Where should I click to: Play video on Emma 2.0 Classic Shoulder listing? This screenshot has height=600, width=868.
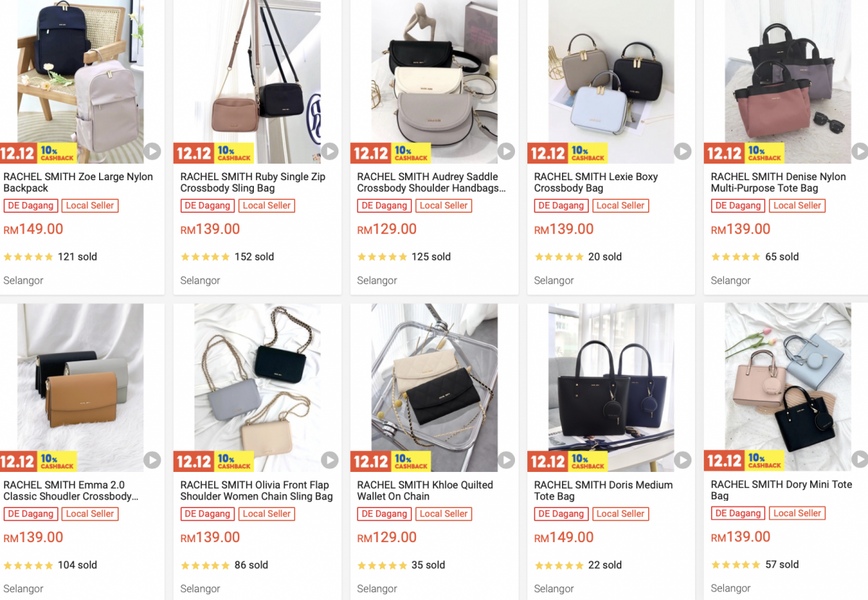click(152, 460)
